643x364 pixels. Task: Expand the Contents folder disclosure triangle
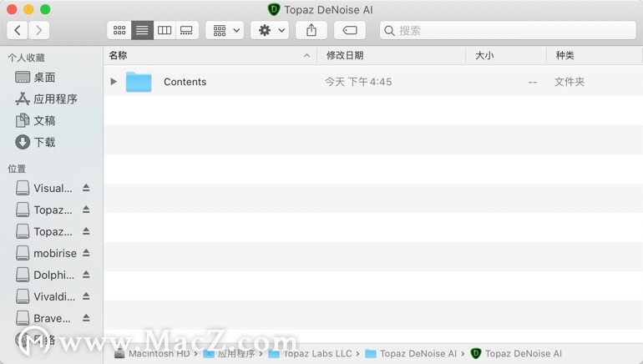pos(114,82)
